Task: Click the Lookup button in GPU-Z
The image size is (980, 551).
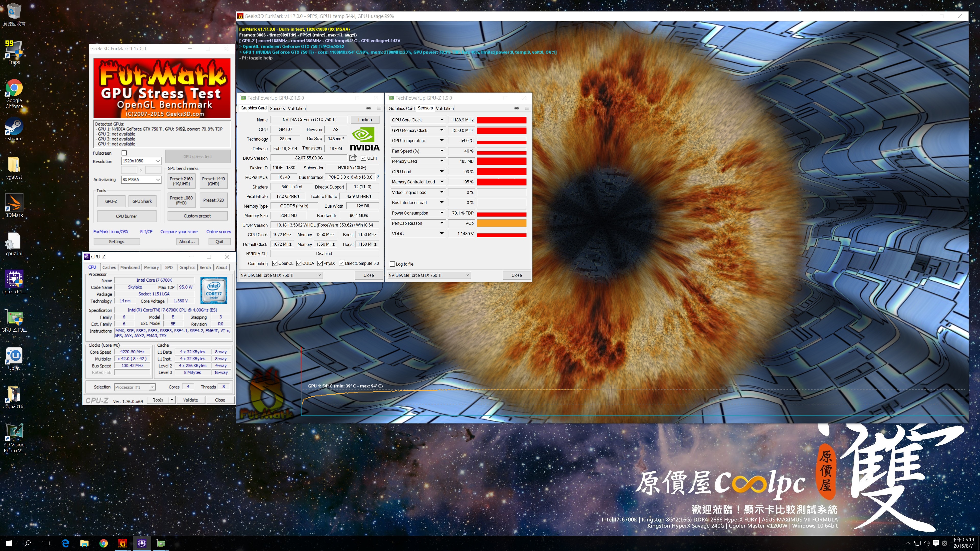Action: 365,119
